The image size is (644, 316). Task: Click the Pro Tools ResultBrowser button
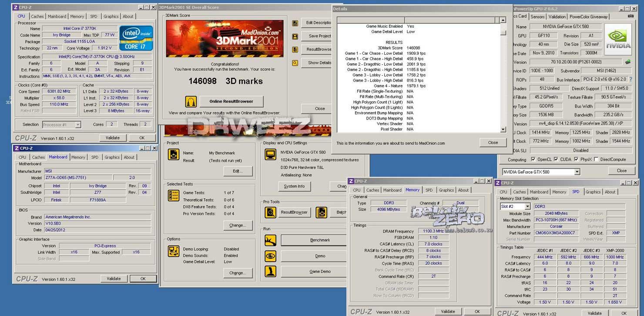pyautogui.click(x=294, y=212)
